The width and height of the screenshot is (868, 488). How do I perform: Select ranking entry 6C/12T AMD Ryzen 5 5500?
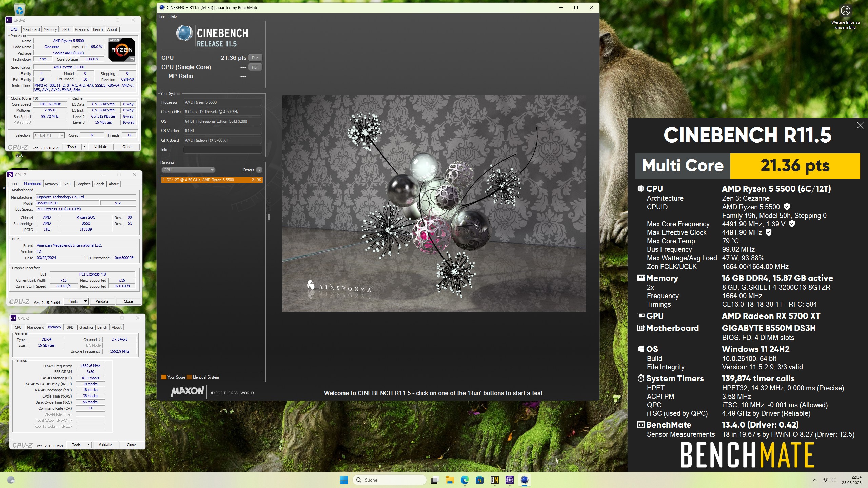coord(212,180)
